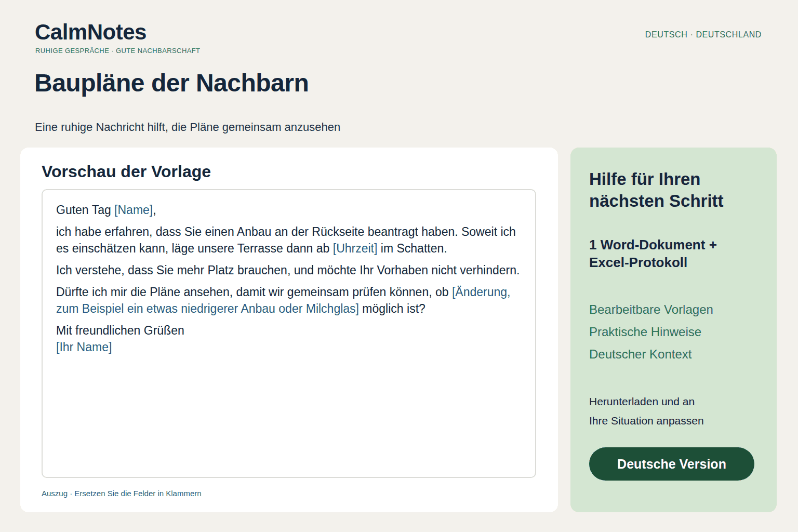Click the Vorschau der Vorlage heading
The image size is (798, 532).
[x=126, y=171]
